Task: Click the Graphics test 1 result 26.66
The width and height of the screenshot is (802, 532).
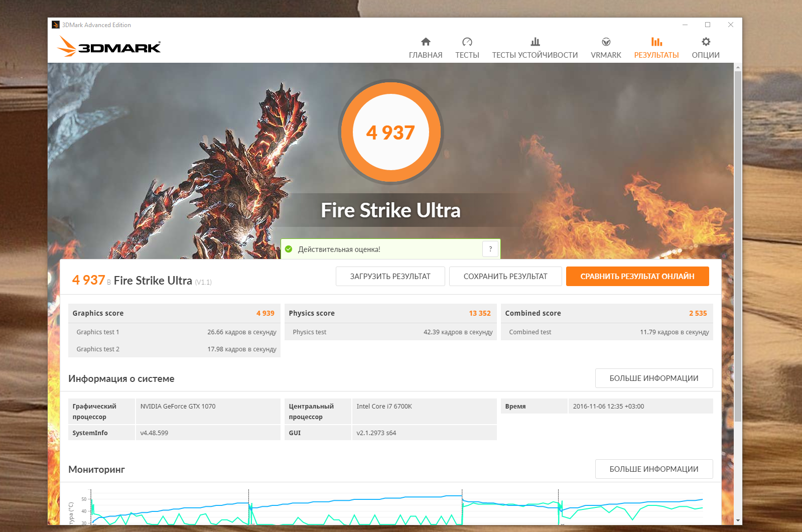Action: pos(242,332)
